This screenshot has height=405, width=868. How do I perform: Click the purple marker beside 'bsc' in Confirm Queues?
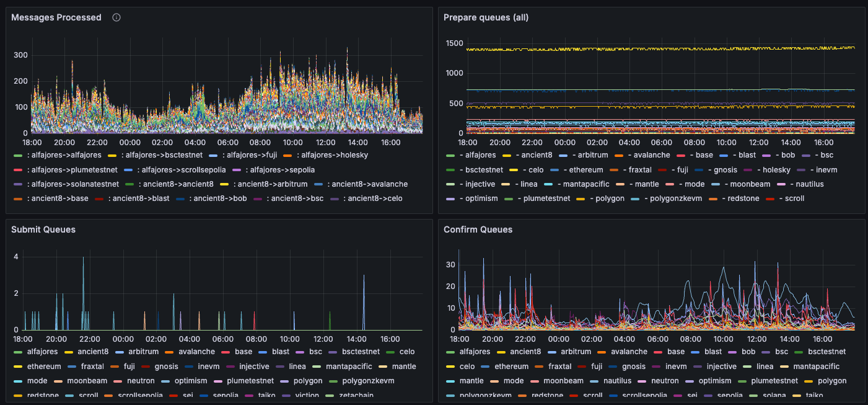767,351
